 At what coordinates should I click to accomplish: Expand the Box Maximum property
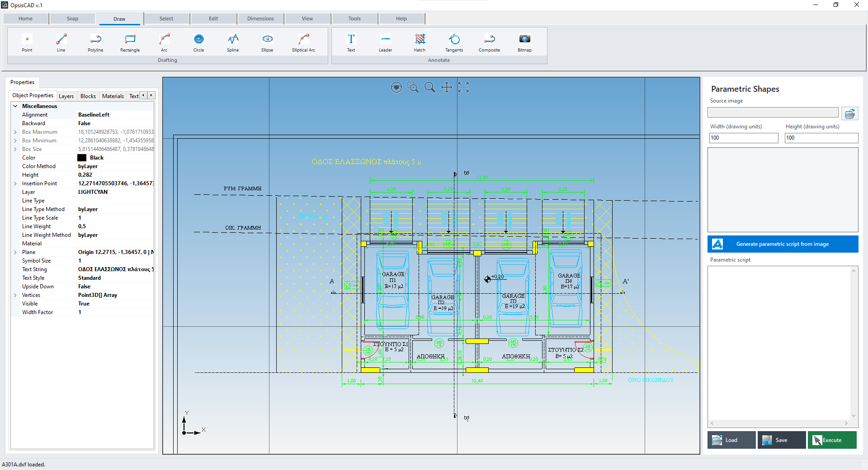point(15,132)
